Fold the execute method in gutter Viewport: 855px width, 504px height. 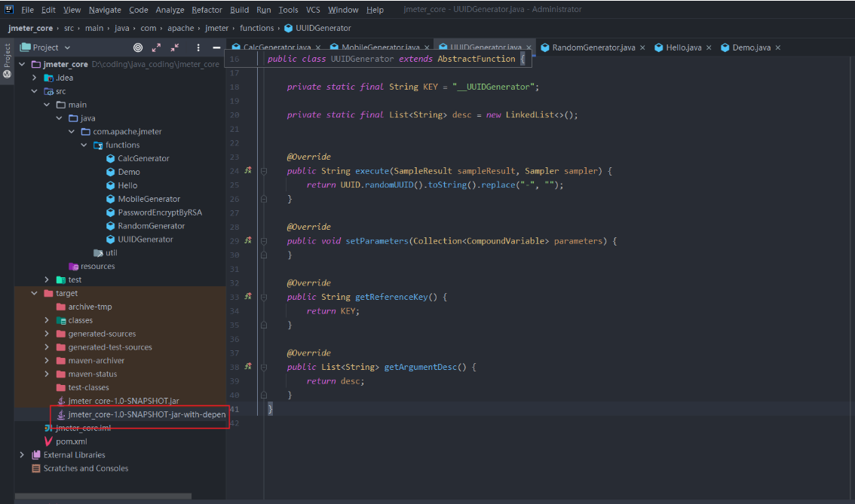click(x=264, y=171)
